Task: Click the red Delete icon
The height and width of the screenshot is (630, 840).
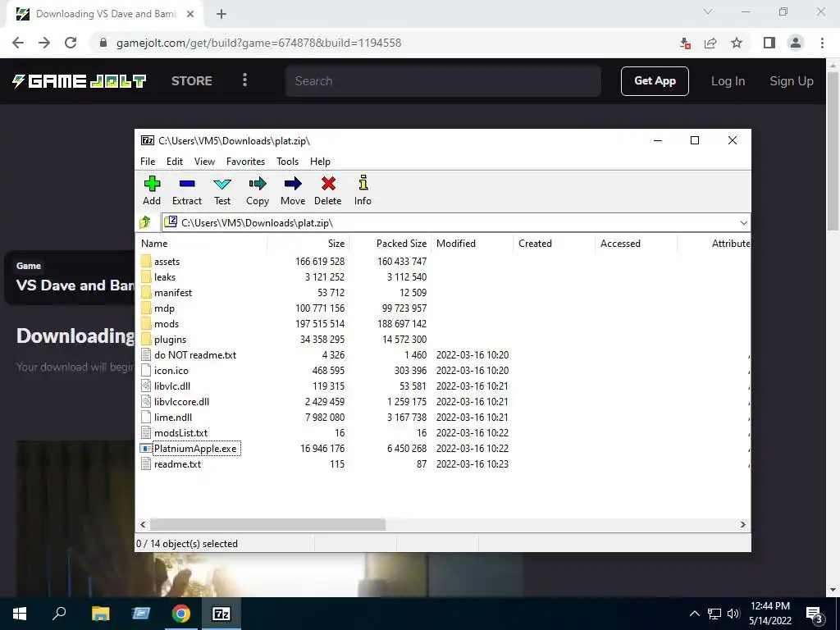Action: point(328,184)
